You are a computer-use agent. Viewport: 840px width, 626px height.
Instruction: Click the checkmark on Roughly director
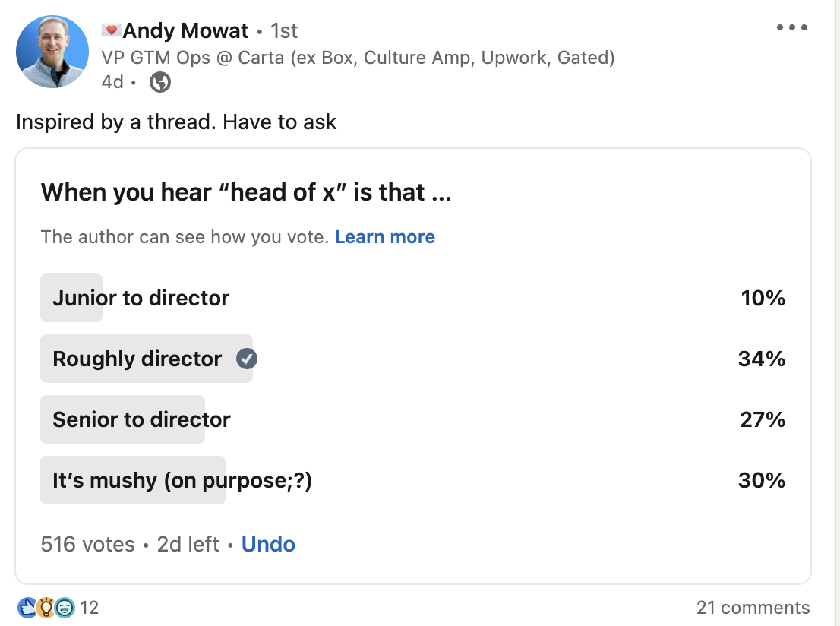[x=246, y=359]
